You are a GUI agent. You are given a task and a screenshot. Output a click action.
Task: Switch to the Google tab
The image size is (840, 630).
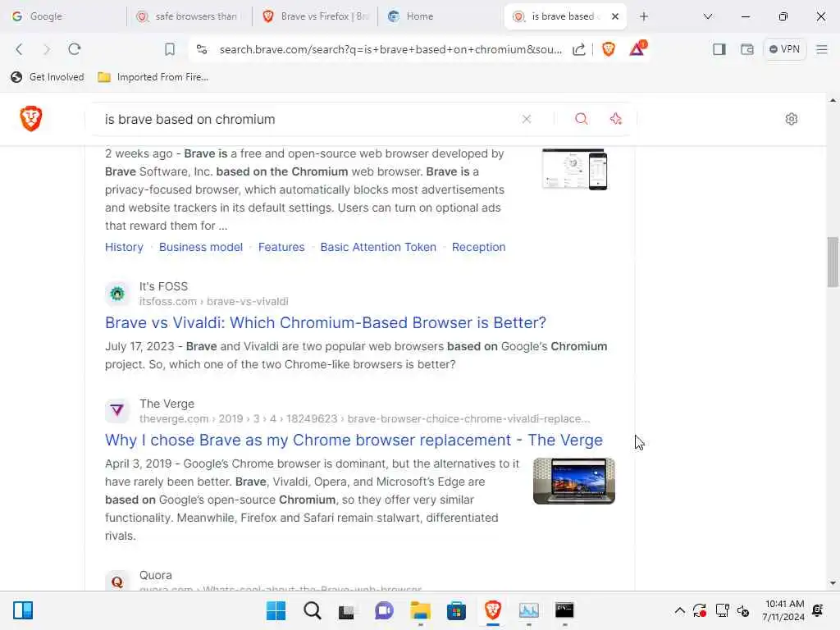coord(63,16)
